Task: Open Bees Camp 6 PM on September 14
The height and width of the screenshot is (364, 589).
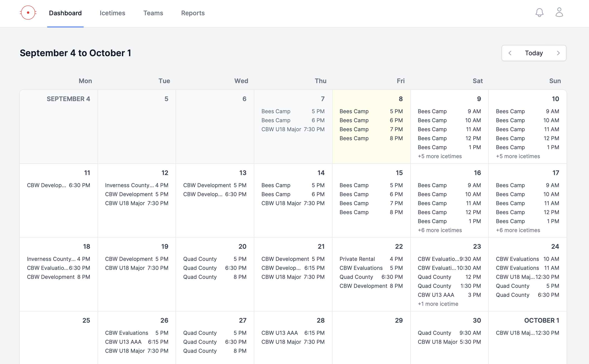Action: click(293, 194)
